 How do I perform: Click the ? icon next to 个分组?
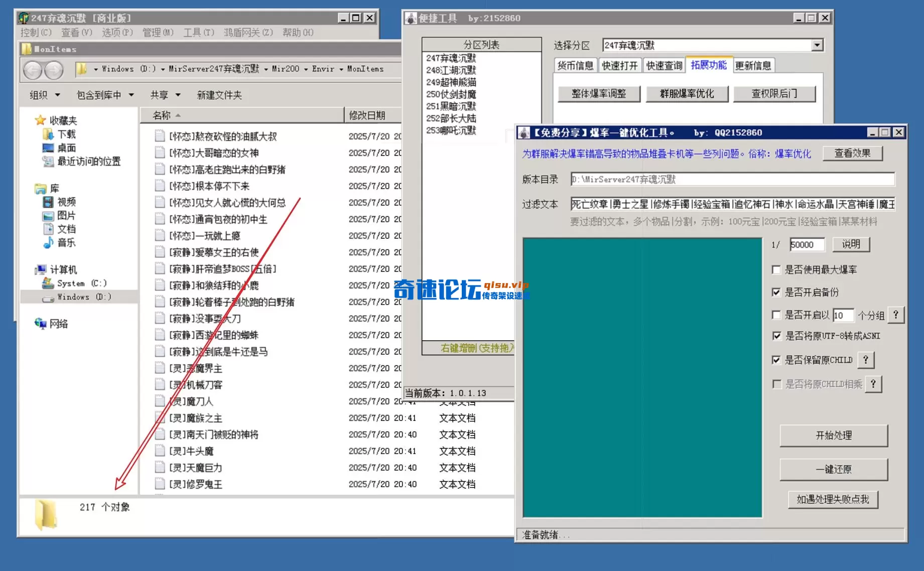point(896,315)
